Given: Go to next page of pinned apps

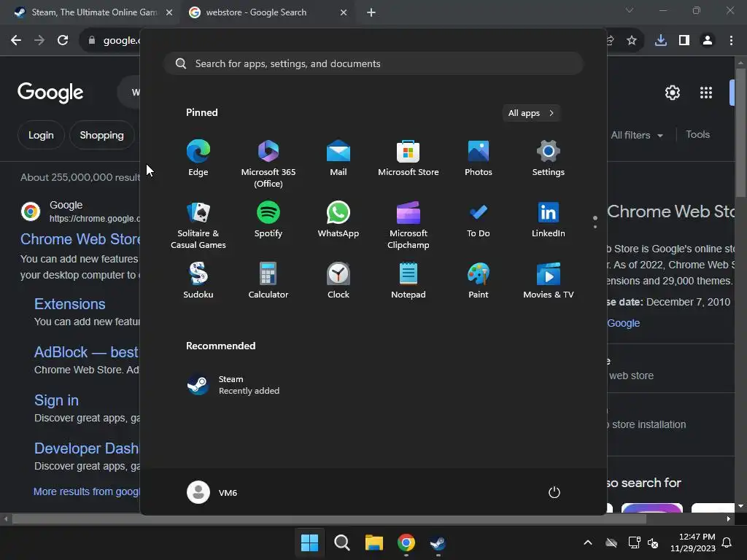Looking at the screenshot, I should (595, 227).
